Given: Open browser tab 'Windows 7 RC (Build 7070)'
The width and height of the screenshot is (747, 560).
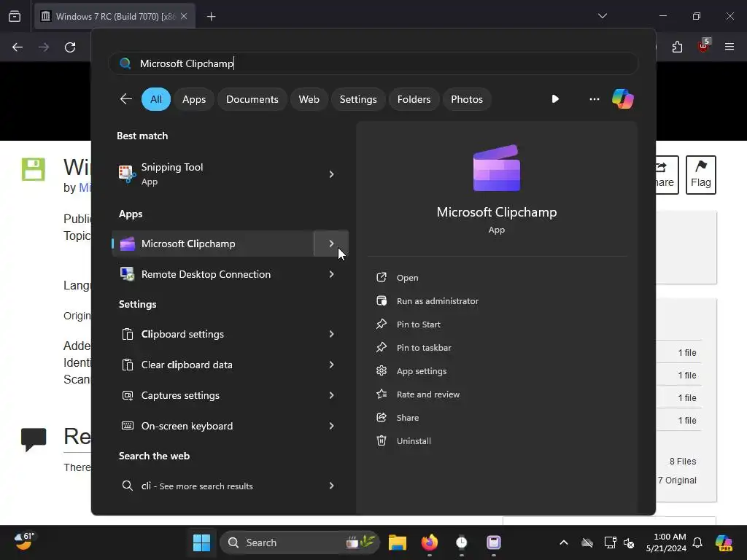Looking at the screenshot, I should click(x=115, y=17).
